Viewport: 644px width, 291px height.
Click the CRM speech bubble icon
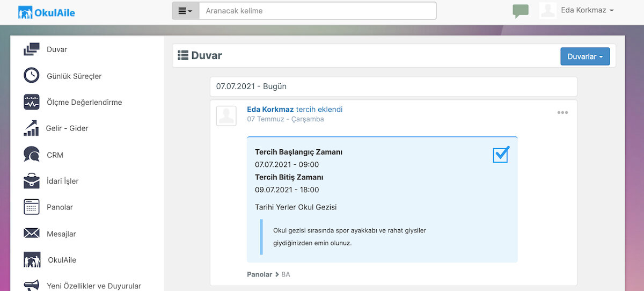point(32,155)
